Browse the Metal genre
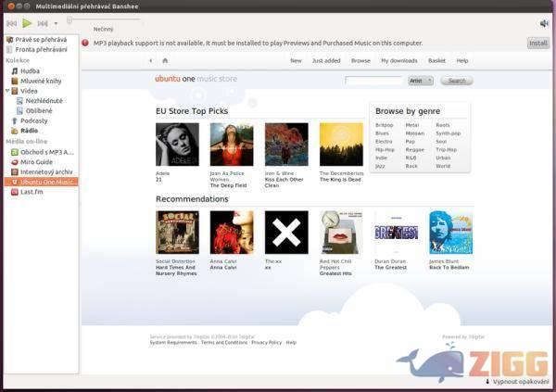Viewport: 556px width, 392px height. coord(412,125)
